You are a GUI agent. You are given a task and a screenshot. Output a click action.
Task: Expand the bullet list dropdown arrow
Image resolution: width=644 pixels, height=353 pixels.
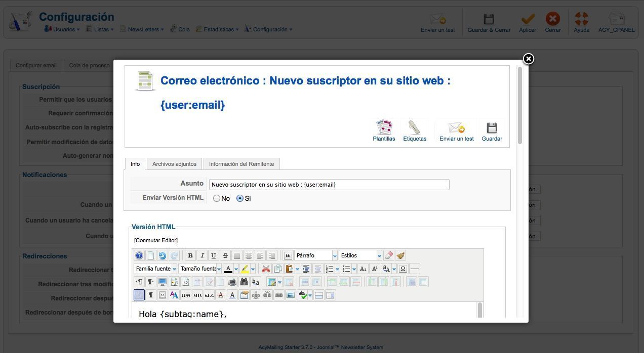pos(354,269)
